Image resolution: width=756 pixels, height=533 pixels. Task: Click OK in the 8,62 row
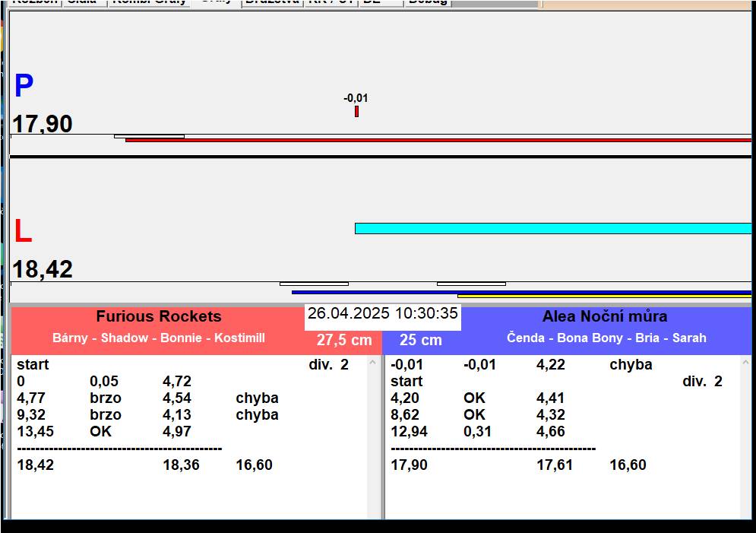[474, 415]
